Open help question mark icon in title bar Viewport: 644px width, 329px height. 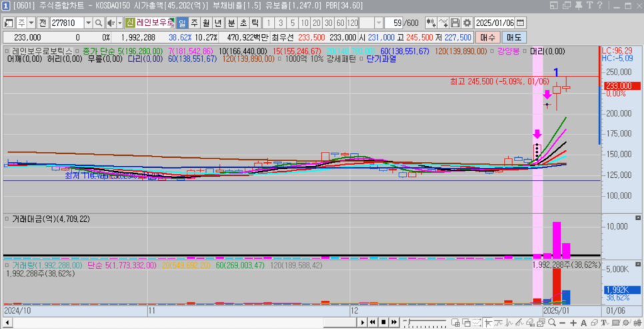pyautogui.click(x=599, y=5)
